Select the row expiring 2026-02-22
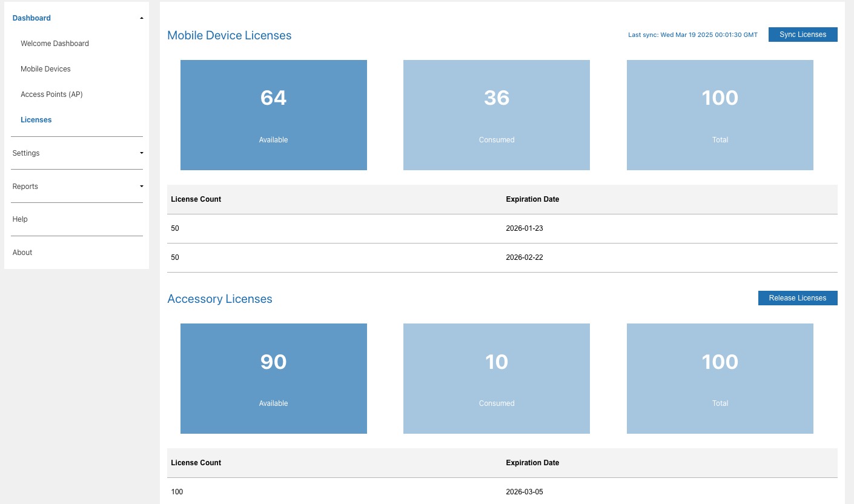This screenshot has height=504, width=854. click(x=502, y=257)
